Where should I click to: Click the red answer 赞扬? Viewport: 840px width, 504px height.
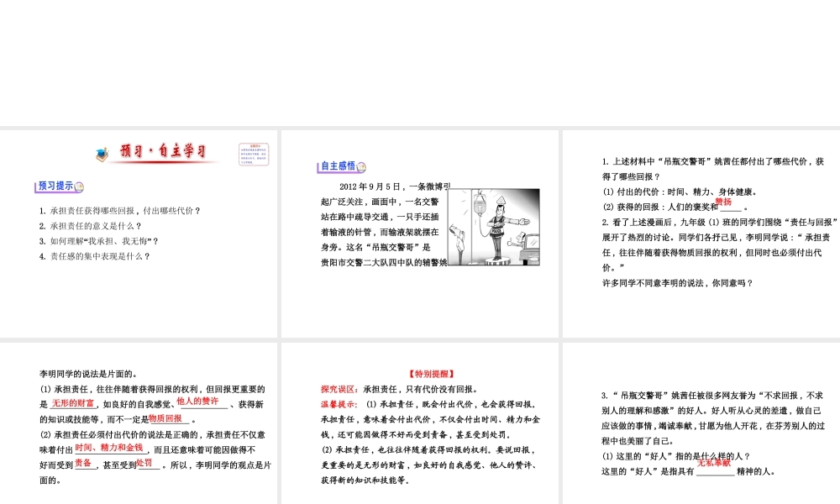(723, 202)
